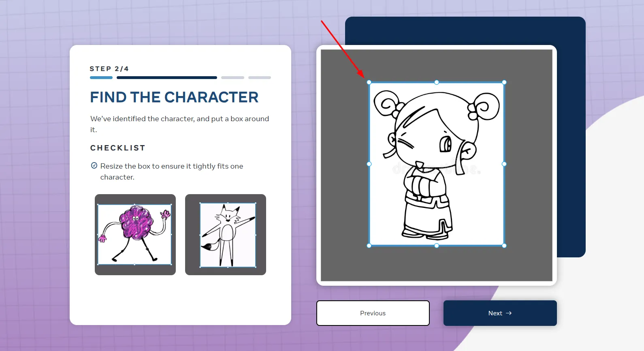Click the fox character example thumbnail
The height and width of the screenshot is (351, 644).
click(226, 235)
